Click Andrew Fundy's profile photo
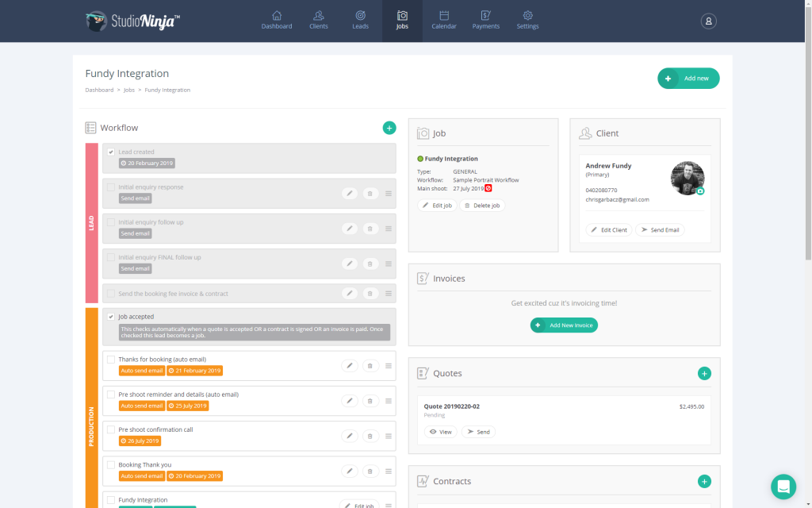The width and height of the screenshot is (812, 508). (688, 179)
